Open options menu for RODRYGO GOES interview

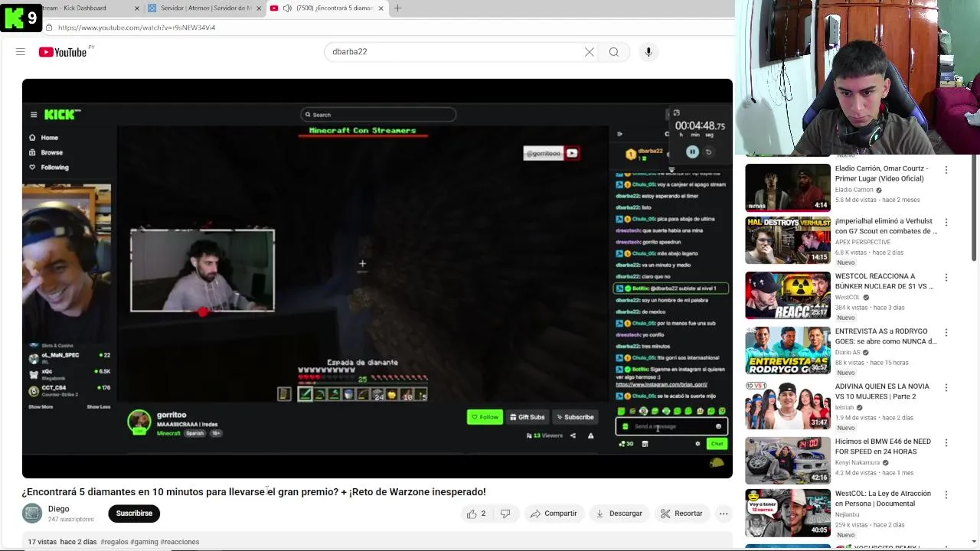coord(946,332)
